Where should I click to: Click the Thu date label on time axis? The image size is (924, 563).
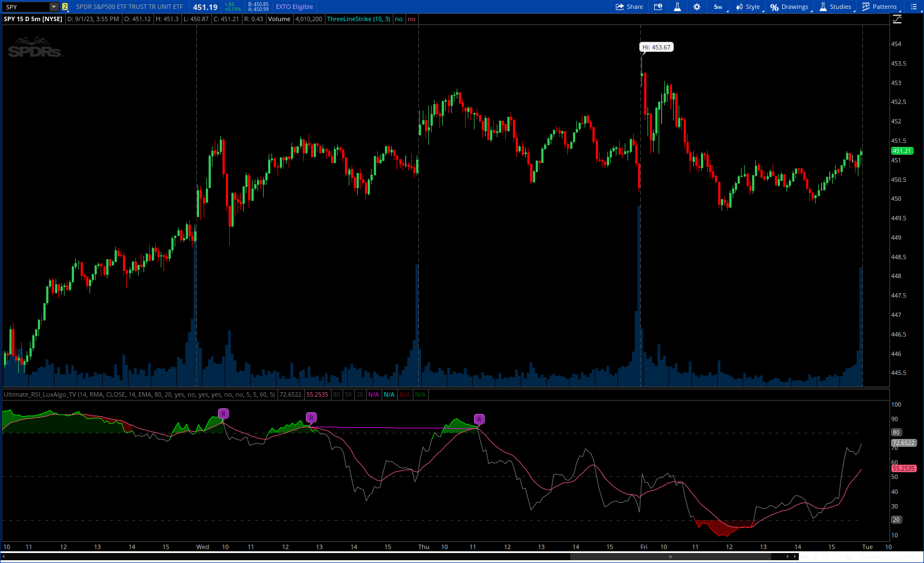pyautogui.click(x=424, y=547)
